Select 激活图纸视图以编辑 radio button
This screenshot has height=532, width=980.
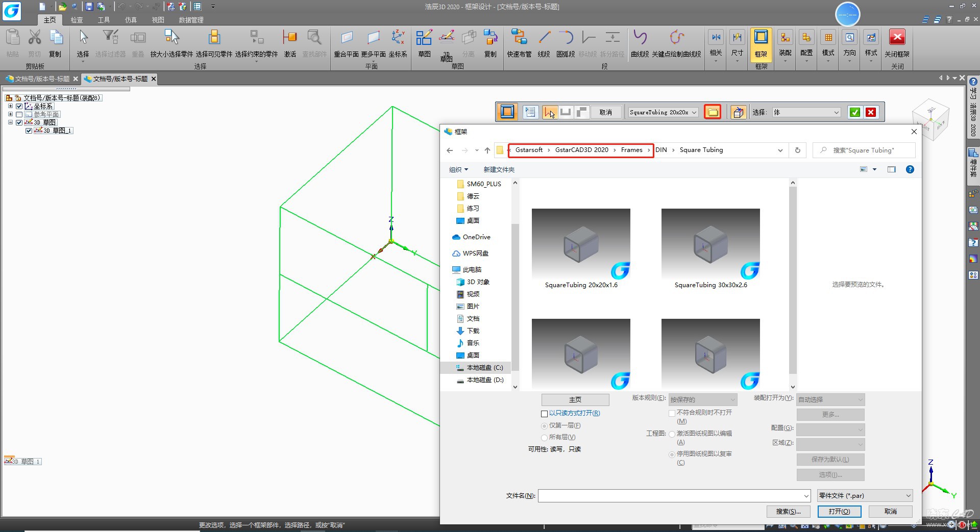tap(672, 434)
